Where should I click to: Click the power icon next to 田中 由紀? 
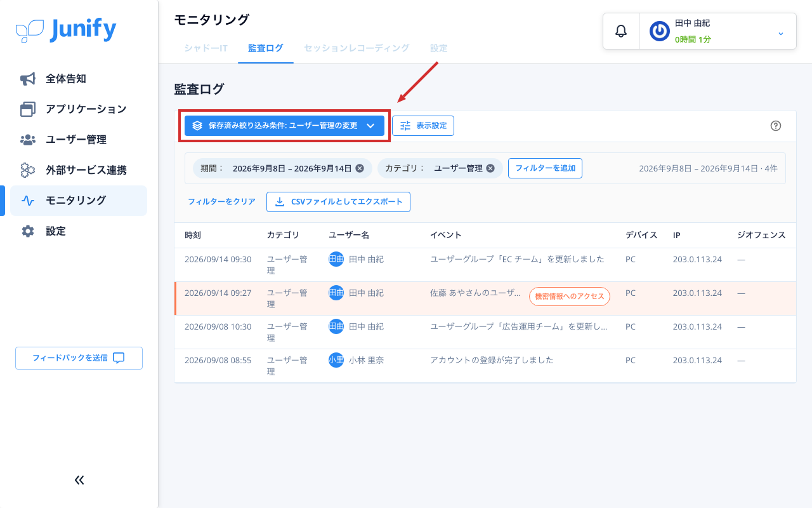coord(660,31)
